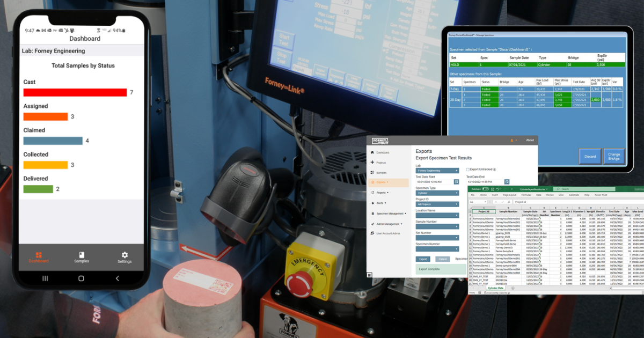Click the Projects plus icon in the sidebar
Image resolution: width=644 pixels, height=338 pixels.
pyautogui.click(x=372, y=163)
